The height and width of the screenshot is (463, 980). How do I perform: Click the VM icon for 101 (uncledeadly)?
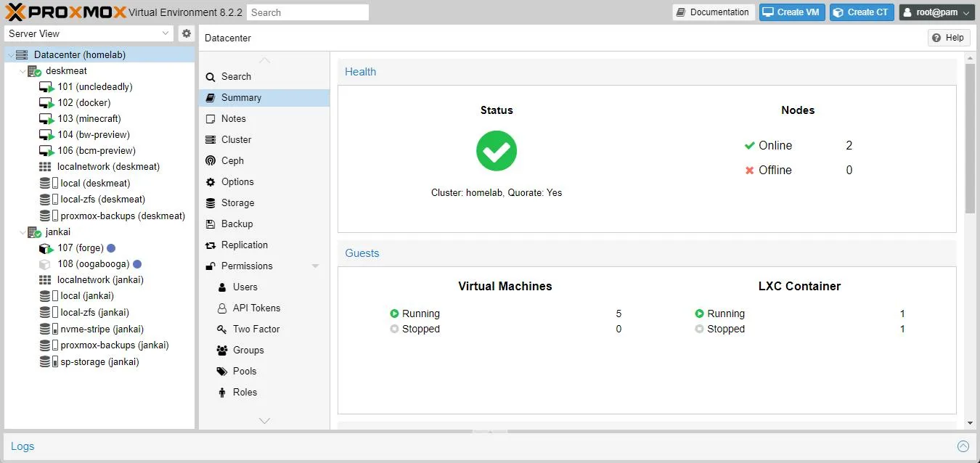pos(46,87)
